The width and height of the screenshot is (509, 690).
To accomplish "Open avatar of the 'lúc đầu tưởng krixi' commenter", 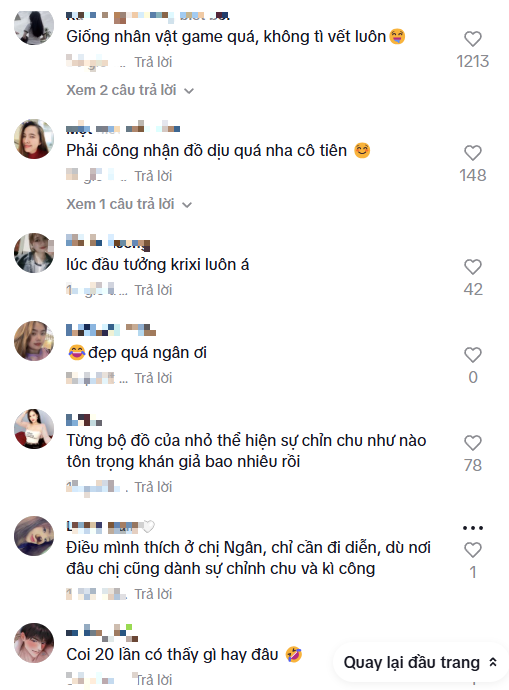I will [x=34, y=253].
